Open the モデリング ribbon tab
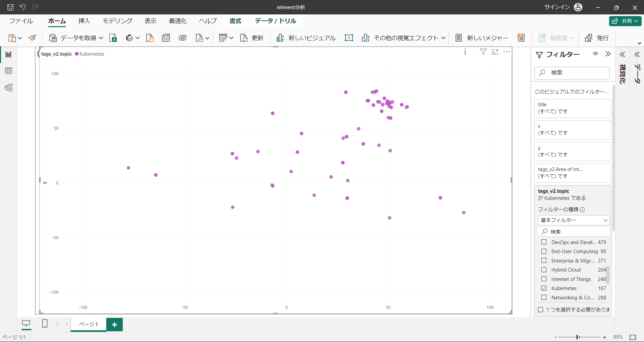The image size is (644, 342). pyautogui.click(x=117, y=21)
